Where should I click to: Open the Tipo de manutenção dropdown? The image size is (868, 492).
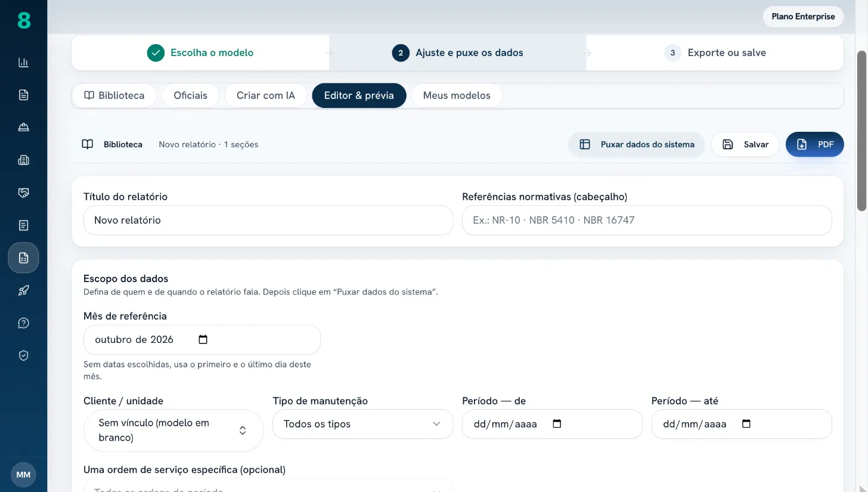tap(362, 424)
